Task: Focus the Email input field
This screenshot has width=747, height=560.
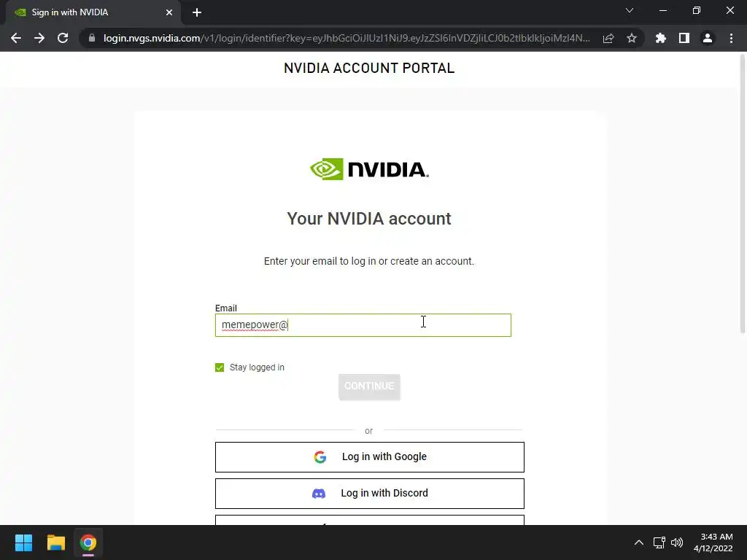Action: click(363, 325)
